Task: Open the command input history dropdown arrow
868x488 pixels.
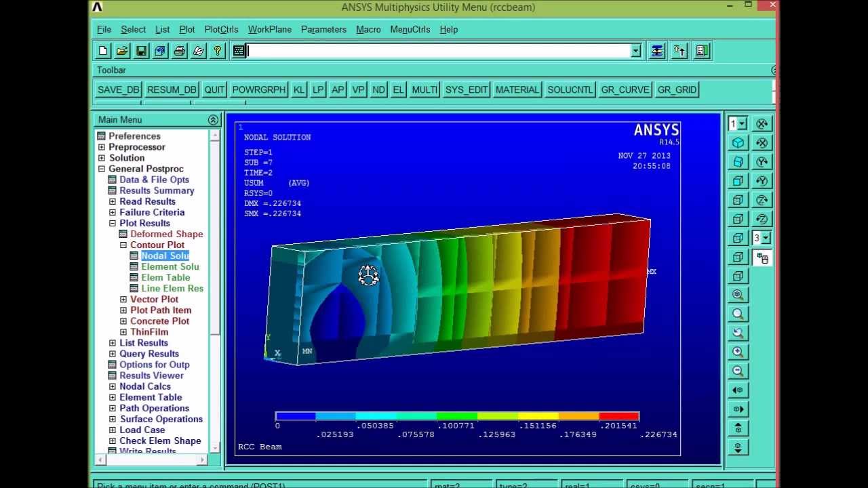Action: pos(635,51)
